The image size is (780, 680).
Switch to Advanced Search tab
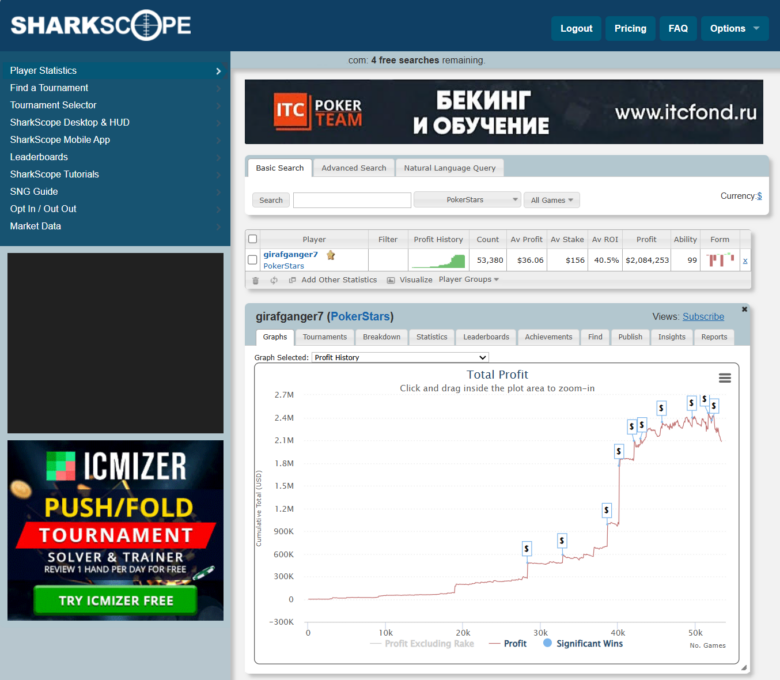[x=354, y=168]
